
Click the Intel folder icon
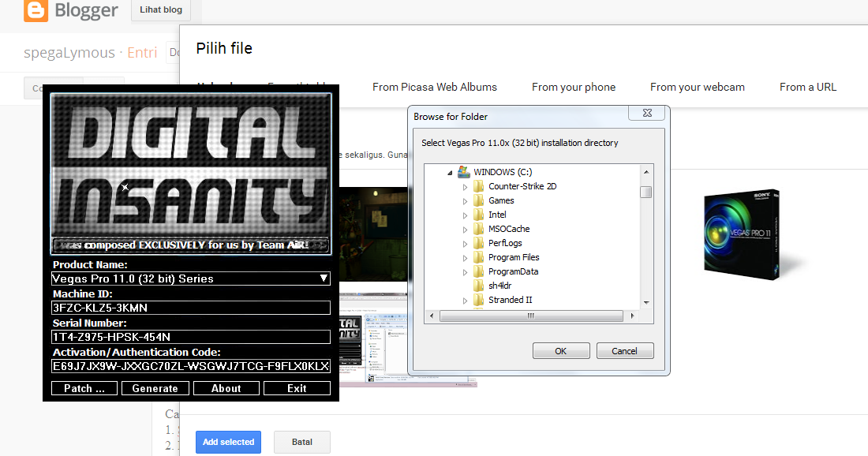pos(479,215)
